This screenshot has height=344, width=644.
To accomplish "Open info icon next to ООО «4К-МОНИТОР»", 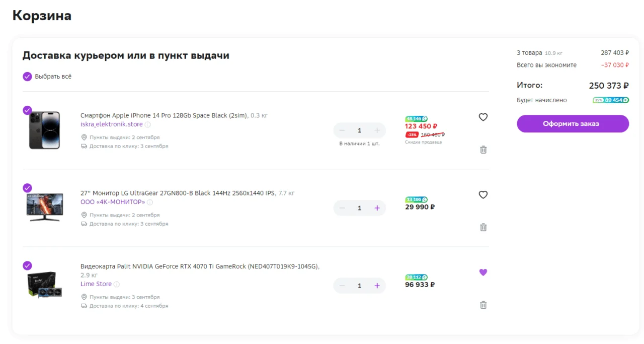I will tap(150, 202).
